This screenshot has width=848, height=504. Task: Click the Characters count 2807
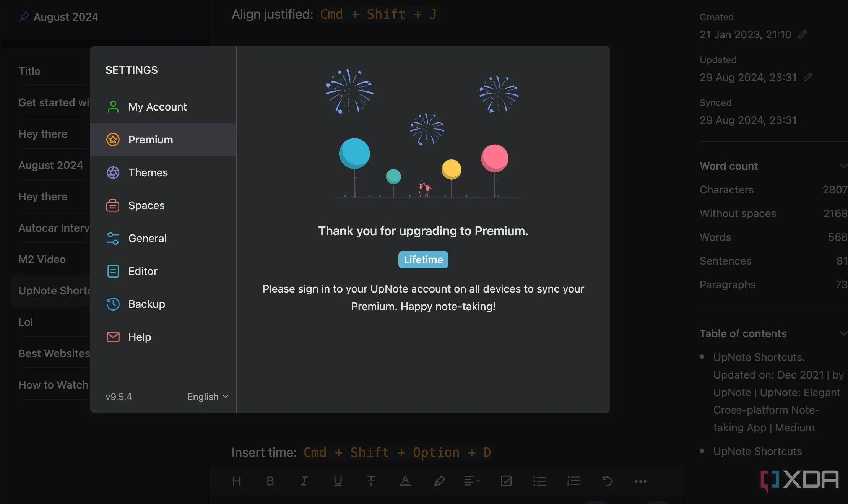coord(835,190)
